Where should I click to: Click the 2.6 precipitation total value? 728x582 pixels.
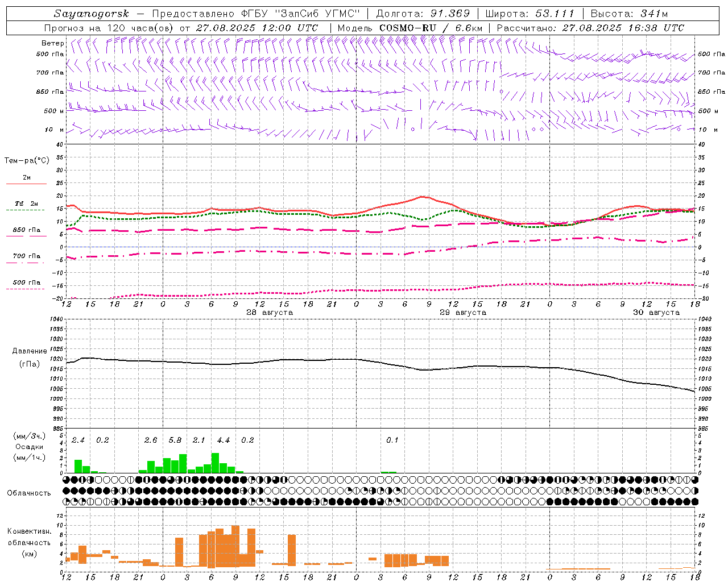tap(151, 440)
